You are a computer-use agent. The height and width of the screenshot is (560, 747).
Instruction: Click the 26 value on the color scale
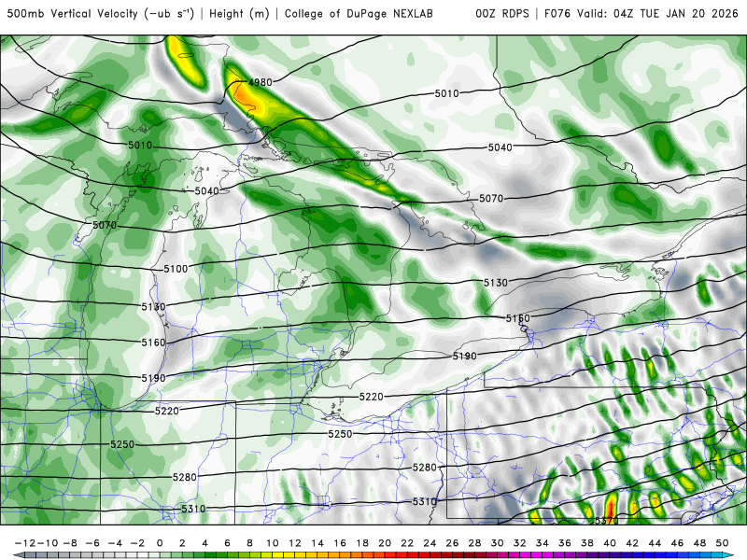452,543
